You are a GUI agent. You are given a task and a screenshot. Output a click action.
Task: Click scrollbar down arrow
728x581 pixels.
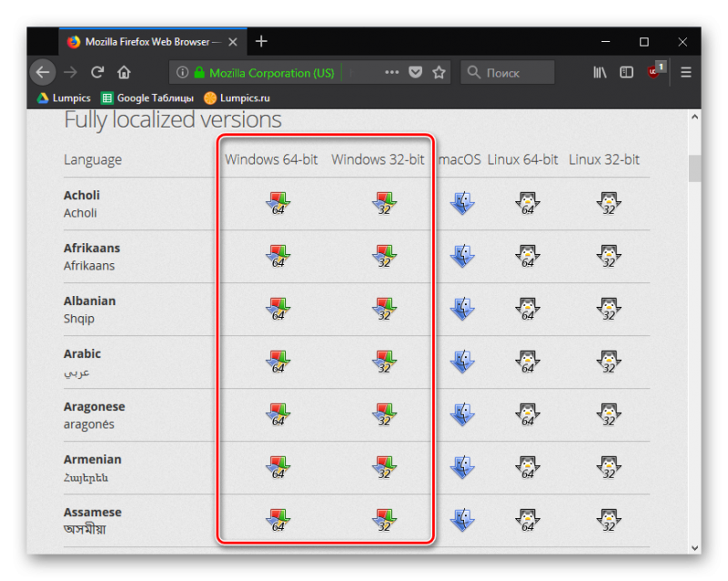click(694, 547)
